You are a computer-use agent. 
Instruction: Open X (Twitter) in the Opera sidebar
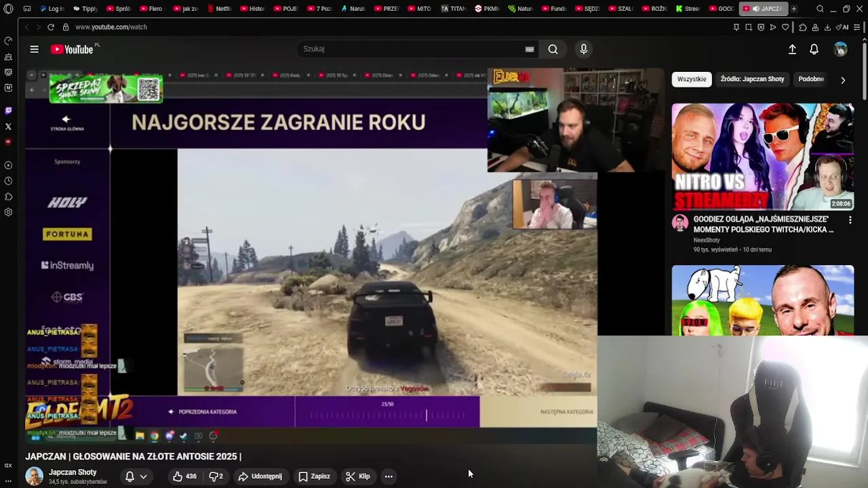point(8,126)
